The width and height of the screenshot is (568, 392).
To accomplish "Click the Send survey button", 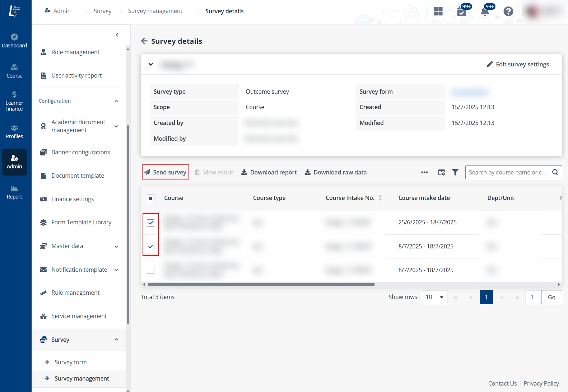I will coord(166,172).
